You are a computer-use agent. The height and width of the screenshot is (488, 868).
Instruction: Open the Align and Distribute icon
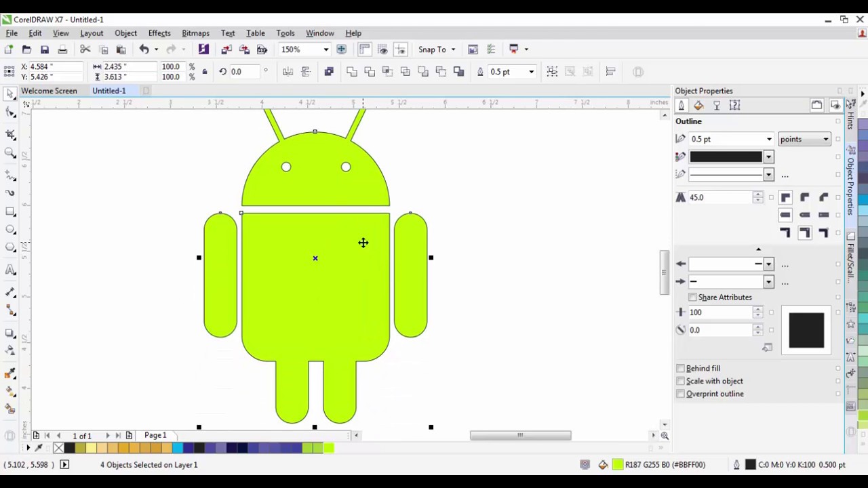(610, 72)
